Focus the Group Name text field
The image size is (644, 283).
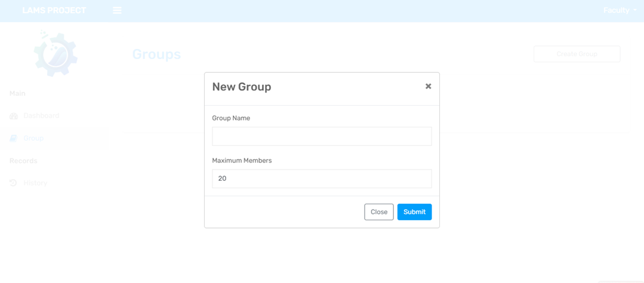[x=322, y=136]
